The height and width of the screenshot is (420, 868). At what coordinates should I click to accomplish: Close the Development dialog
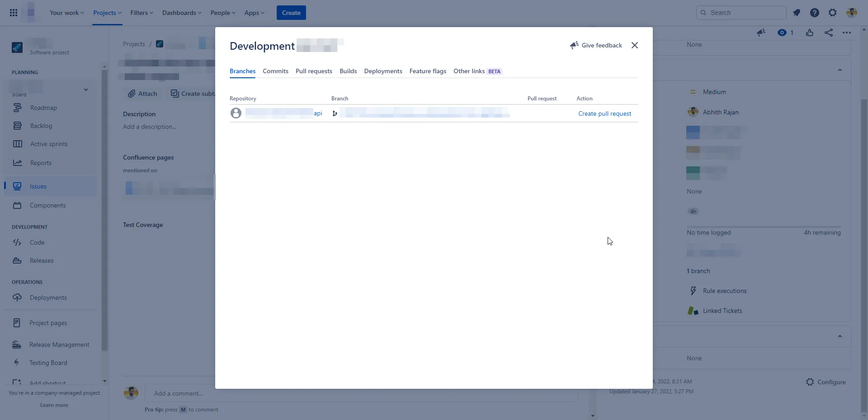coord(635,45)
